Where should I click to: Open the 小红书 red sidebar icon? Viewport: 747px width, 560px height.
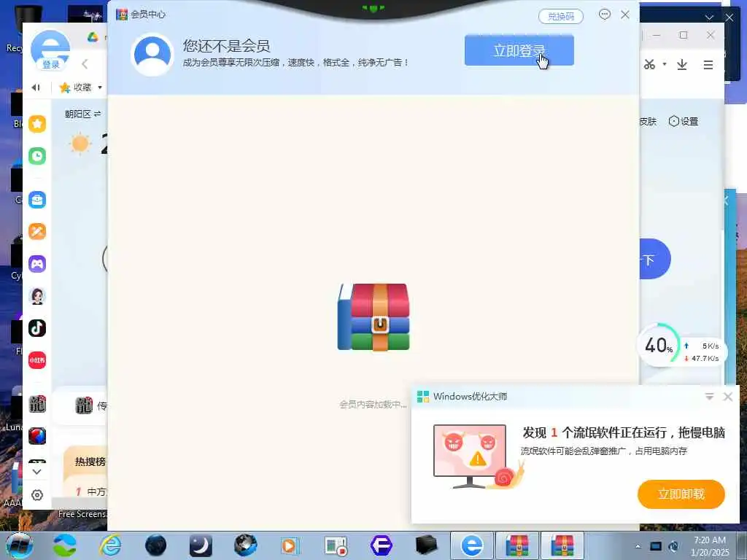(37, 360)
